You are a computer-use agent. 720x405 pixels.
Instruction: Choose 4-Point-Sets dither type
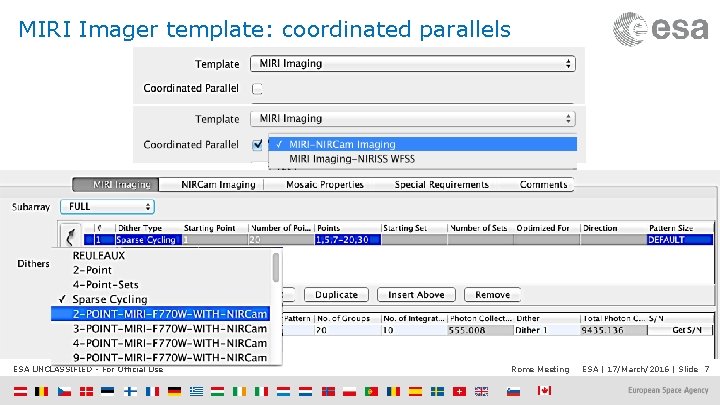(x=105, y=285)
